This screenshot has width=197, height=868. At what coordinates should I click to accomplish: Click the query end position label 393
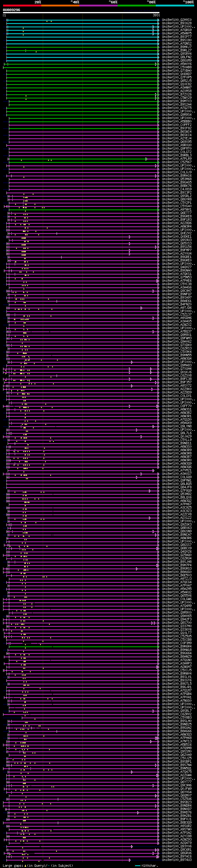click(155, 15)
